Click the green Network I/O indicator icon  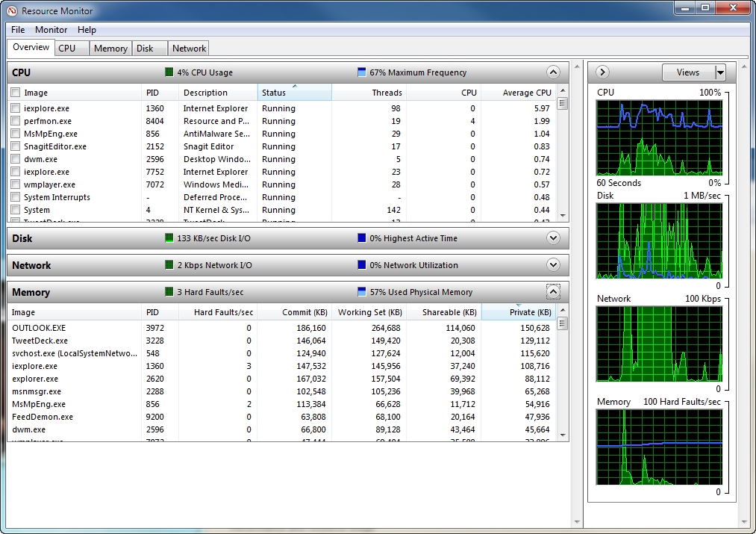coord(169,265)
